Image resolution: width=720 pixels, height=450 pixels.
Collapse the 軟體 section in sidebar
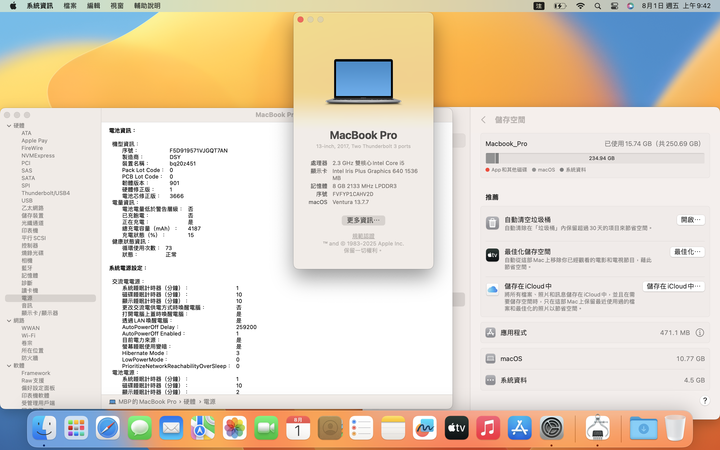(9, 366)
